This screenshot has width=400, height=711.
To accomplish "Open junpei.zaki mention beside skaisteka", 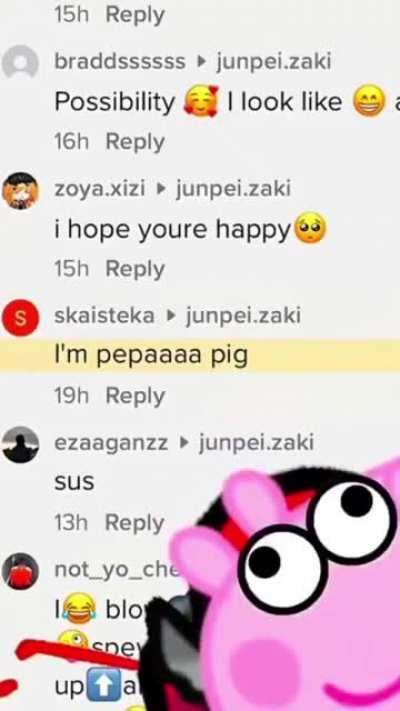I will coord(243,316).
